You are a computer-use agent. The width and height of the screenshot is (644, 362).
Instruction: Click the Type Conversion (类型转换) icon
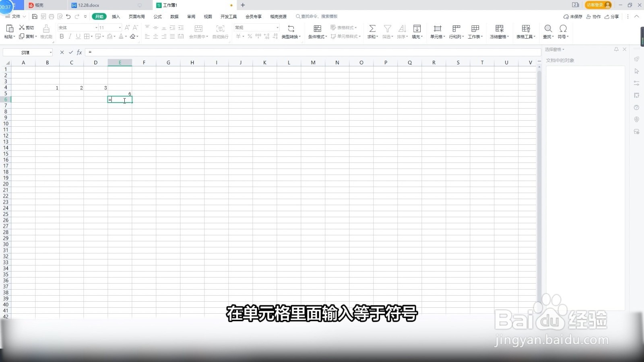(x=291, y=28)
